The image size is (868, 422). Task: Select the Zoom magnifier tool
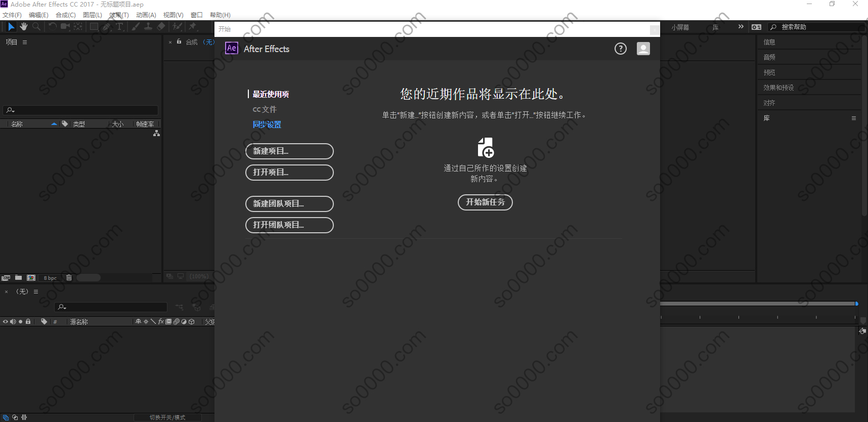coord(36,27)
